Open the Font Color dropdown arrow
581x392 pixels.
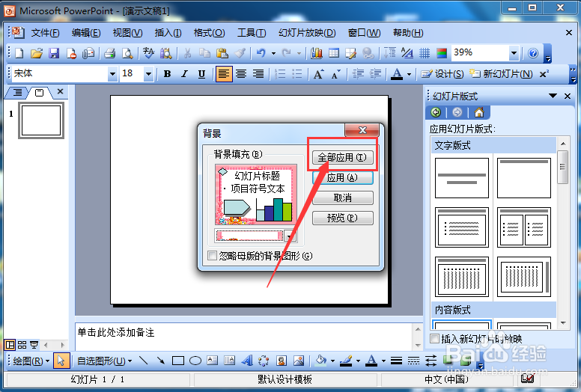pyautogui.click(x=409, y=74)
